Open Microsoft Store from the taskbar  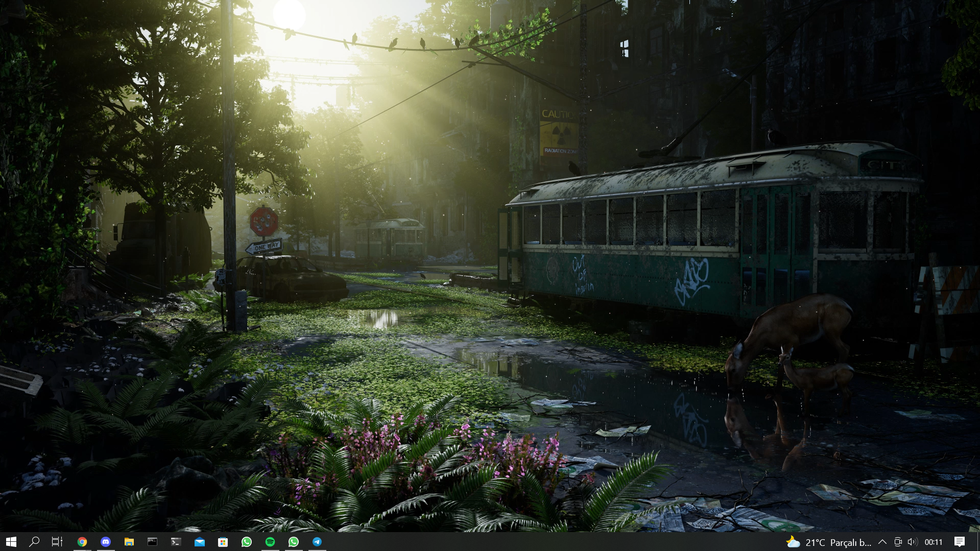click(223, 542)
